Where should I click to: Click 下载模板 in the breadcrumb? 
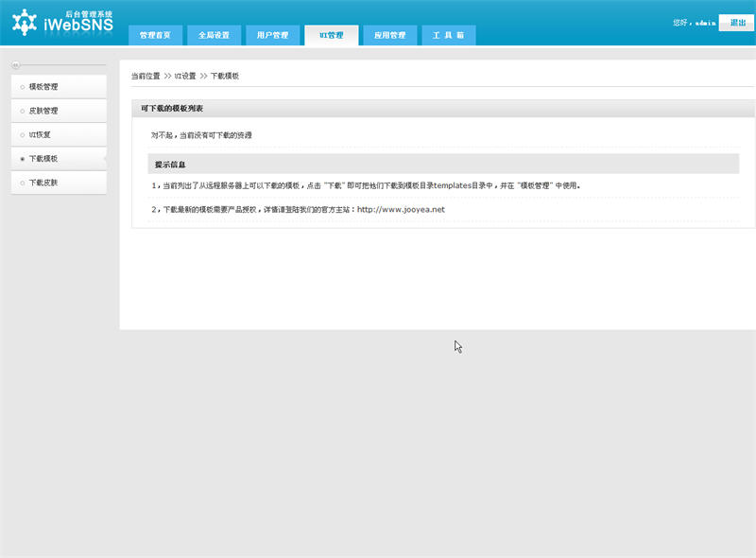point(225,76)
